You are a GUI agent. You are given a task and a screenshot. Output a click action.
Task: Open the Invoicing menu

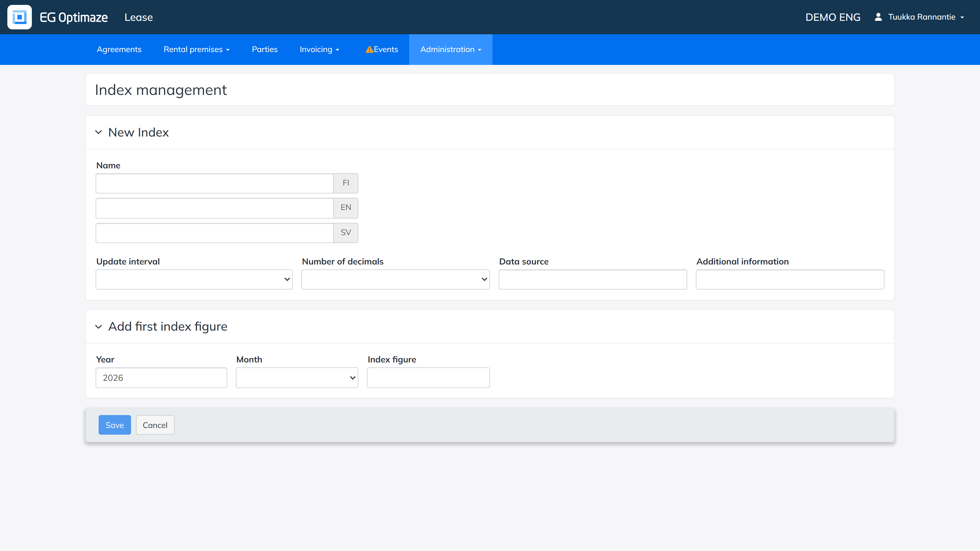click(x=319, y=49)
